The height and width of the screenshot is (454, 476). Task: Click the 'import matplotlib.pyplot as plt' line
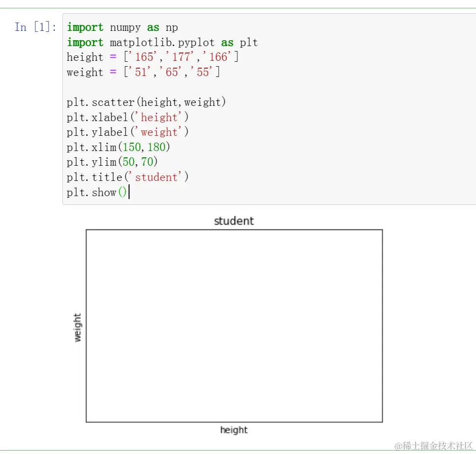tap(162, 42)
